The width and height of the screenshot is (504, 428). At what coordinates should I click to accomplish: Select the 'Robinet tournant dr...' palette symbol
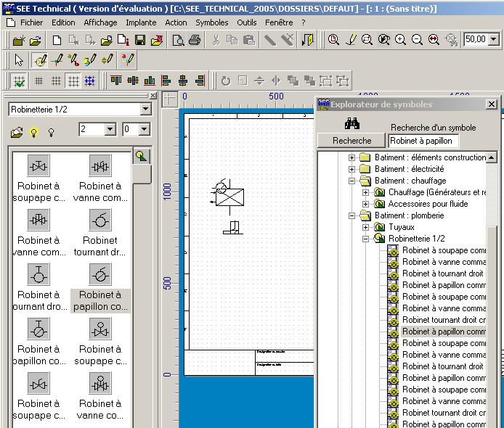100,232
